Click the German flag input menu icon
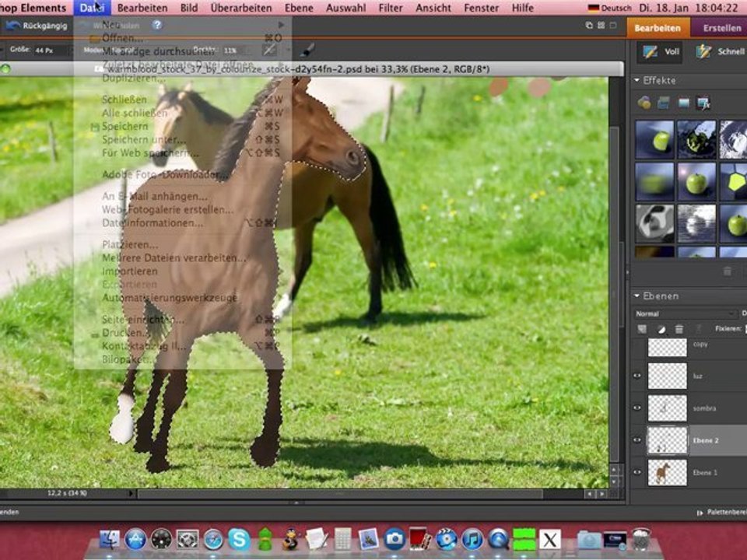Screen dimensions: 747x560 coord(593,8)
